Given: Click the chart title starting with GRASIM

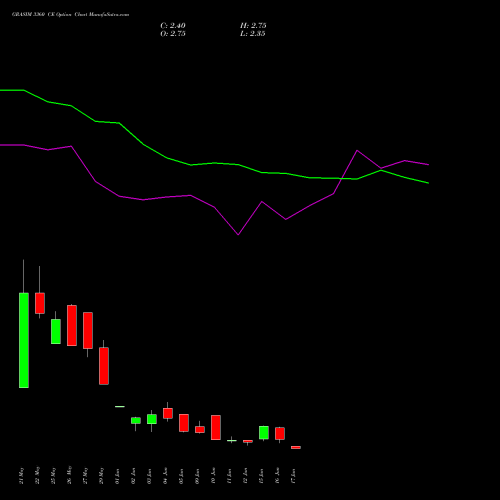Looking at the screenshot, I should 70,15.
